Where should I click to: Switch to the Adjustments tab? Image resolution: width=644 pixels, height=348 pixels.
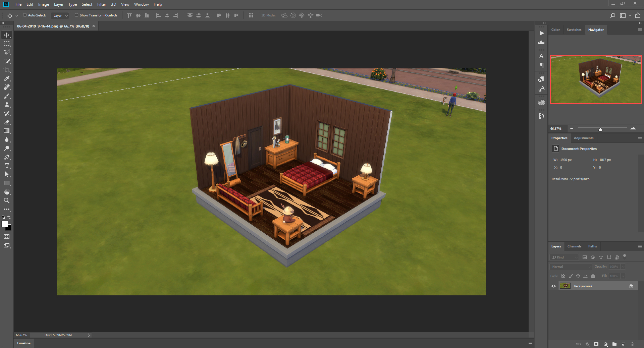click(x=584, y=138)
